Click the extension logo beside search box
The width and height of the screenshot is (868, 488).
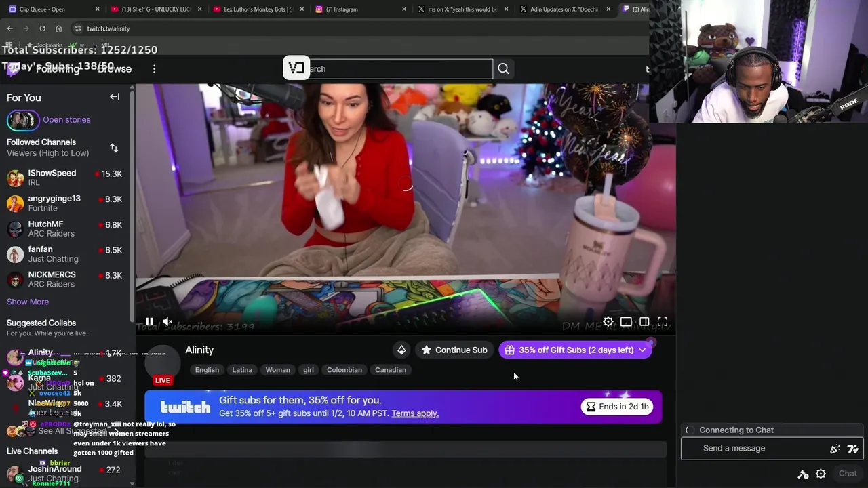[x=296, y=68]
